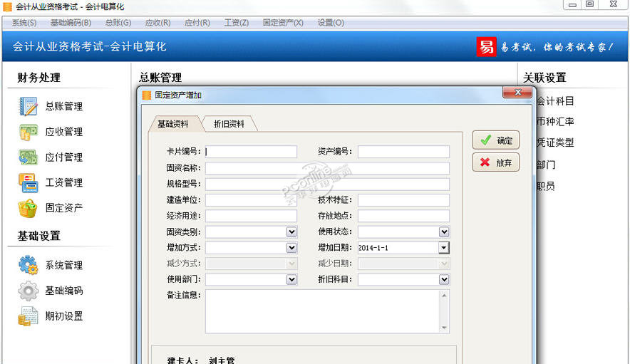Click 备注信息 scrollbar up arrow
This screenshot has width=630, height=364.
coord(444,296)
